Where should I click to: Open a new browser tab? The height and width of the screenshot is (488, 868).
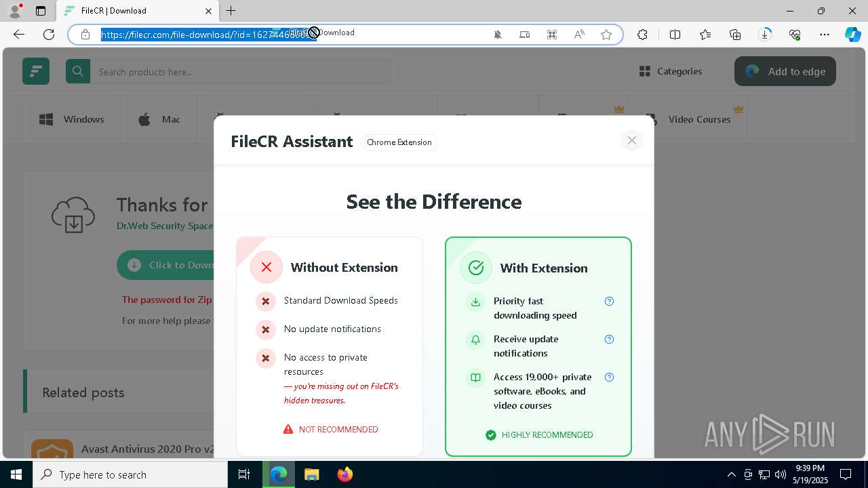coord(231,11)
